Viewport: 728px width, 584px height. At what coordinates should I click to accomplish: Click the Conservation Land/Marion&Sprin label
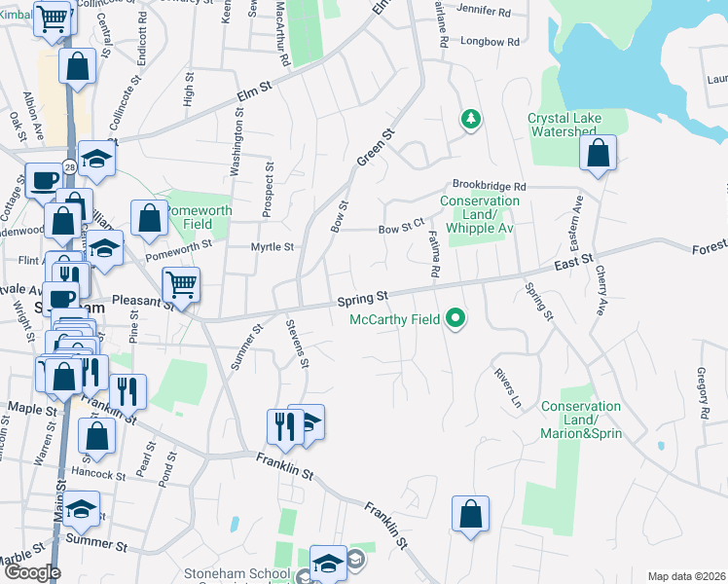[581, 420]
